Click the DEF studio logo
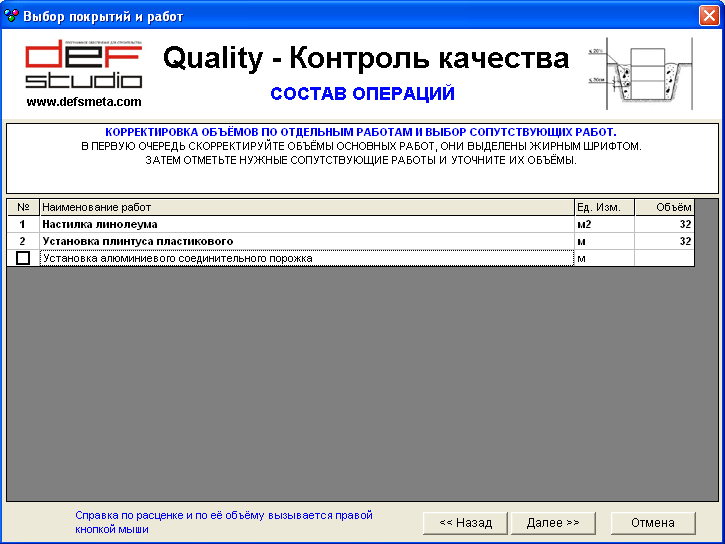Screen dimensions: 725x544 pos(84,66)
